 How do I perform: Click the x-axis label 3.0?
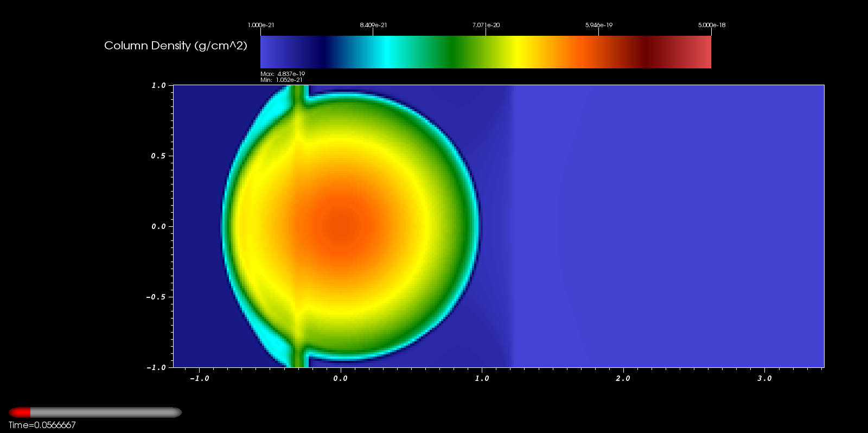764,378
